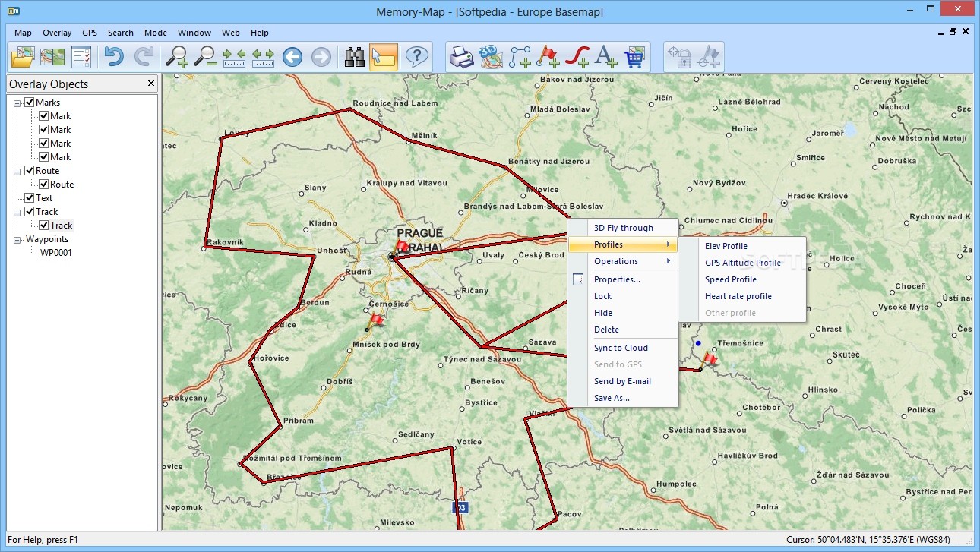Viewport: 980px width, 552px height.
Task: Collapse the Marks tree node
Action: (x=17, y=103)
